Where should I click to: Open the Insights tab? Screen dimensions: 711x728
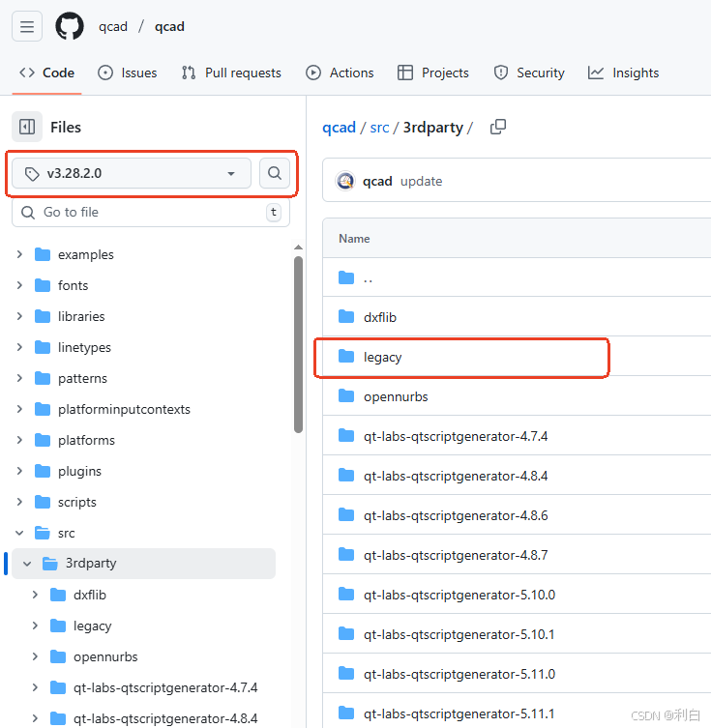pyautogui.click(x=623, y=73)
